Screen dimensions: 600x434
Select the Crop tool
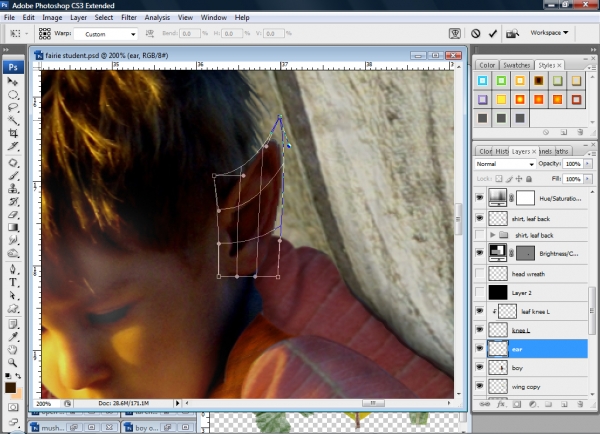point(13,133)
